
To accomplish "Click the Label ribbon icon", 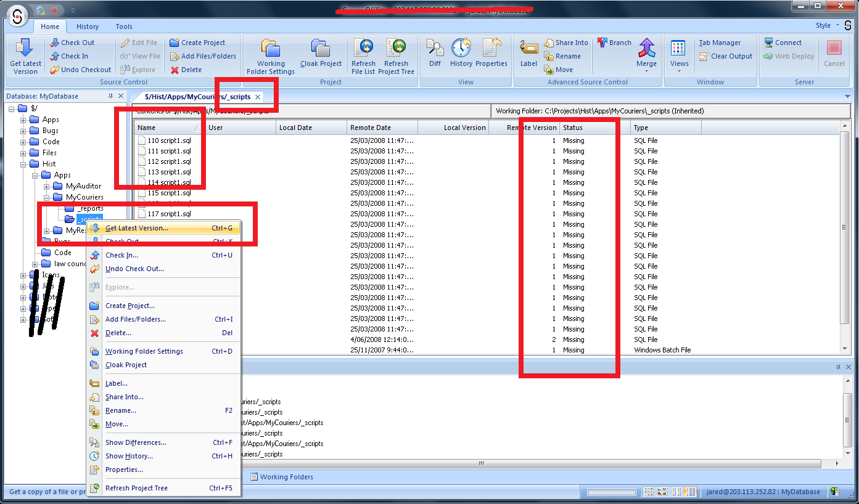I will coord(528,54).
